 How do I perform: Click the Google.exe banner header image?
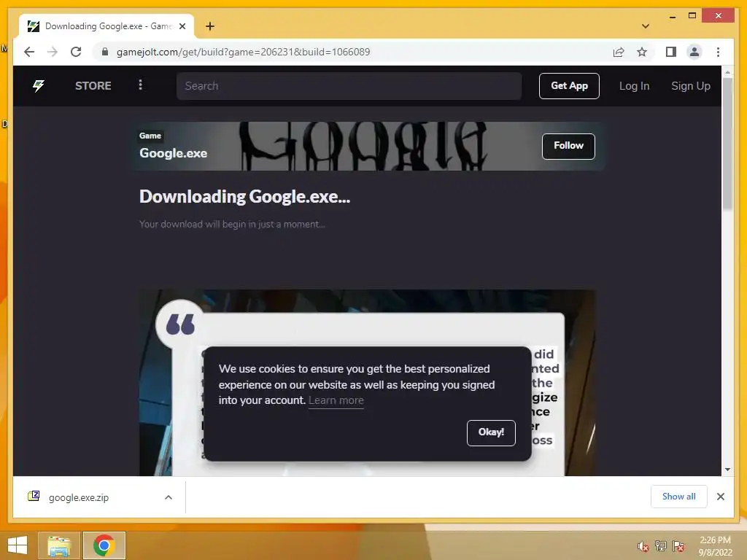pos(367,146)
